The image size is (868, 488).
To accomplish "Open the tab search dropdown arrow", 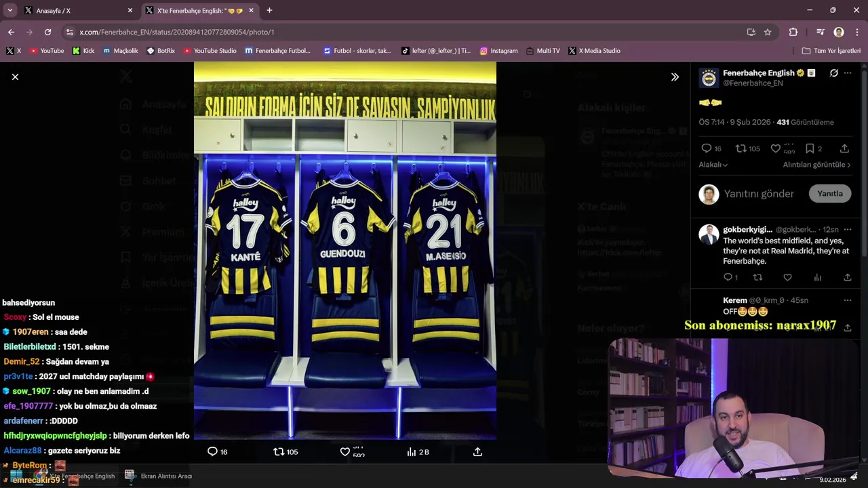I will tap(9, 10).
